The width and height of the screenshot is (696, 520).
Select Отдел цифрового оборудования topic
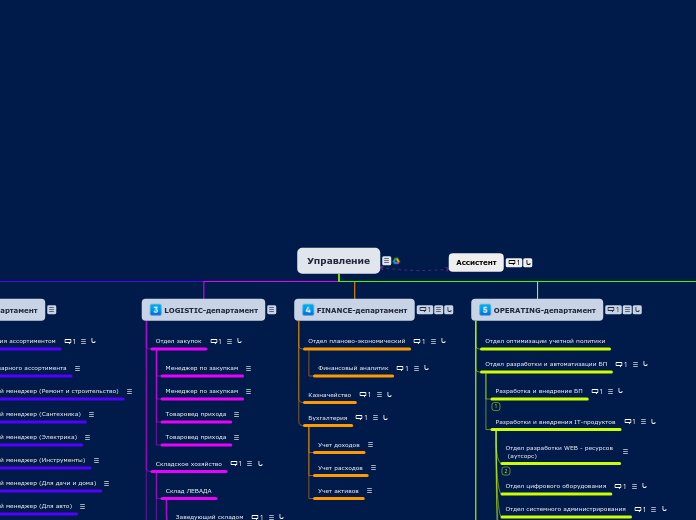[556, 486]
